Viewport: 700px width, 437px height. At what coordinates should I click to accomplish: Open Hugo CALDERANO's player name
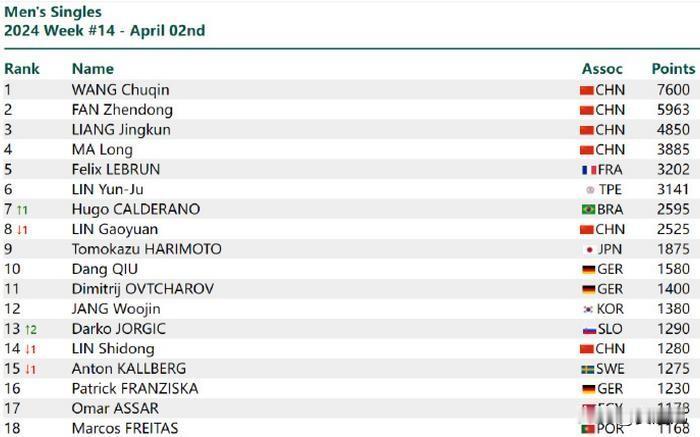point(136,209)
